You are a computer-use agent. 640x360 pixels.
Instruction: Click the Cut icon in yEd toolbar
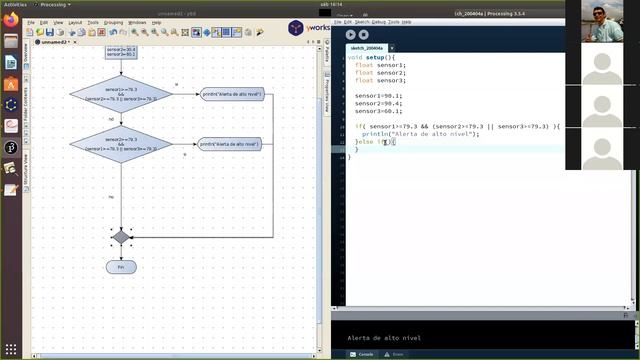[72, 32]
